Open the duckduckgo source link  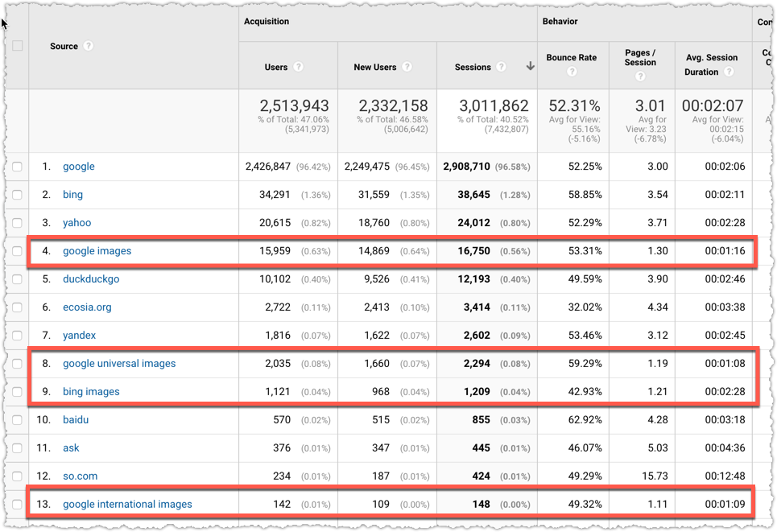click(x=91, y=279)
